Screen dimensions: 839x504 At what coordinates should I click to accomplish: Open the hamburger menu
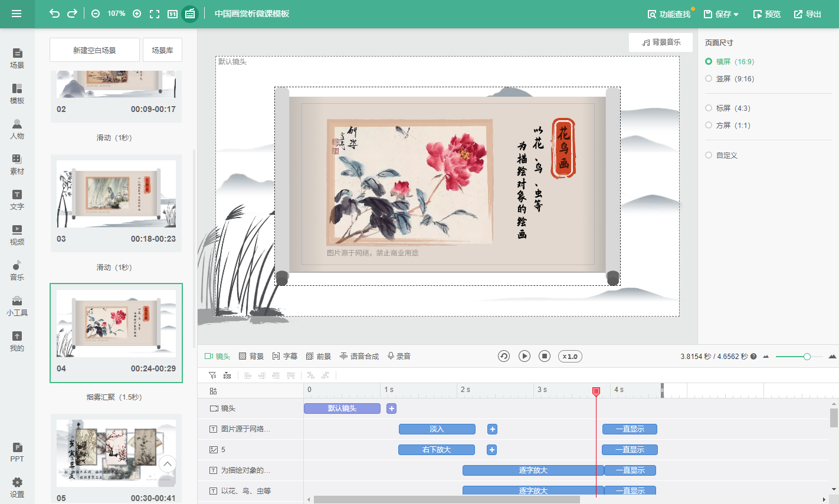17,14
